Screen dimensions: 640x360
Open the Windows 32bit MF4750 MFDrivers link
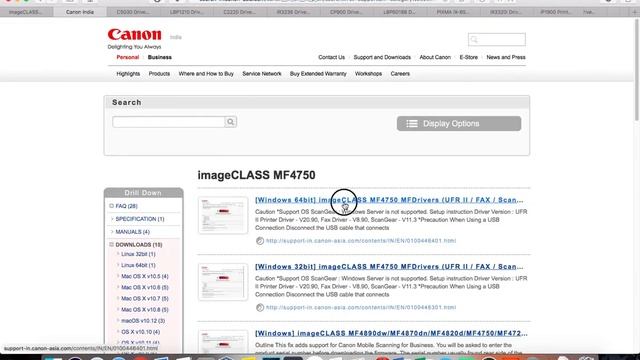click(x=389, y=267)
